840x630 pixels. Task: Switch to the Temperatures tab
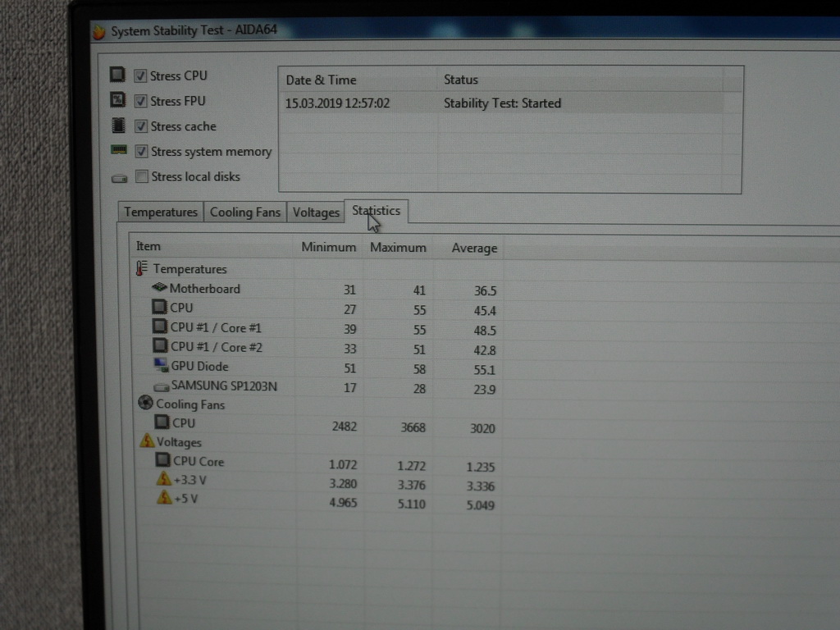click(x=161, y=212)
